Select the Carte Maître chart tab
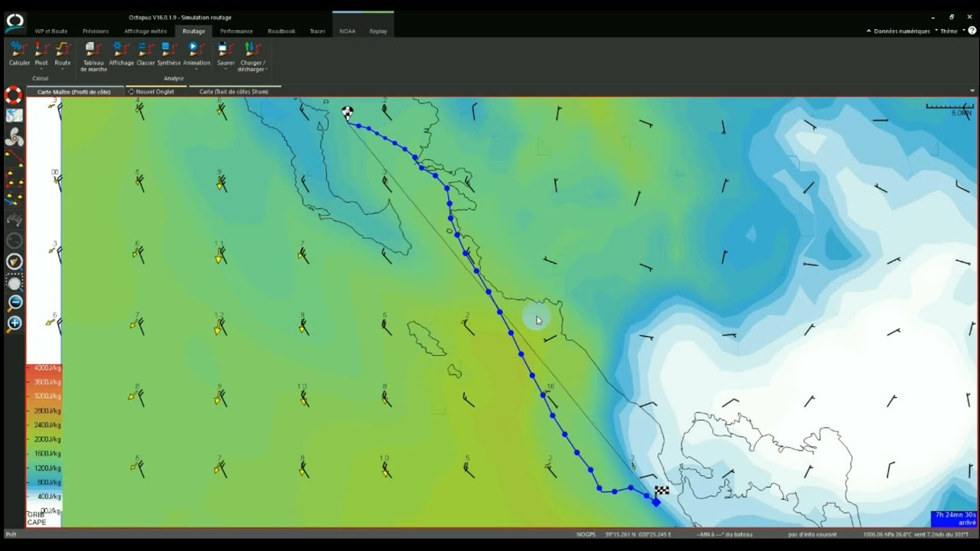980x551 pixels. (x=74, y=92)
